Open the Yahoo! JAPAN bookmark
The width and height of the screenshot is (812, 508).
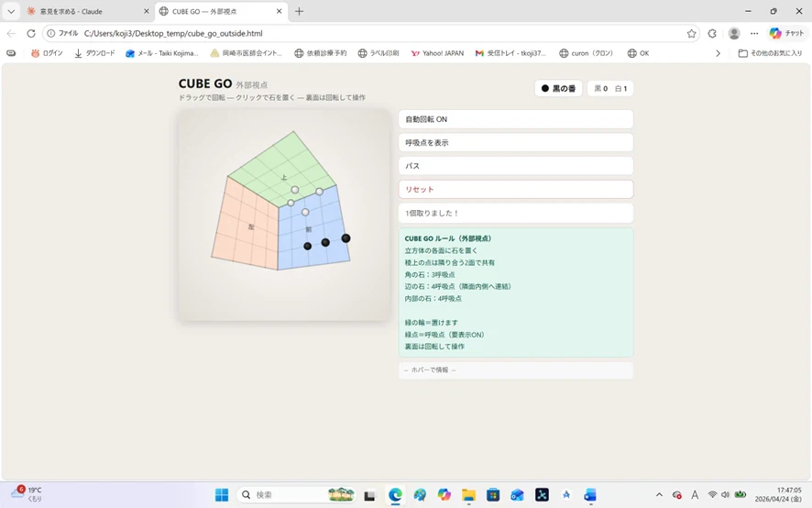(x=437, y=53)
